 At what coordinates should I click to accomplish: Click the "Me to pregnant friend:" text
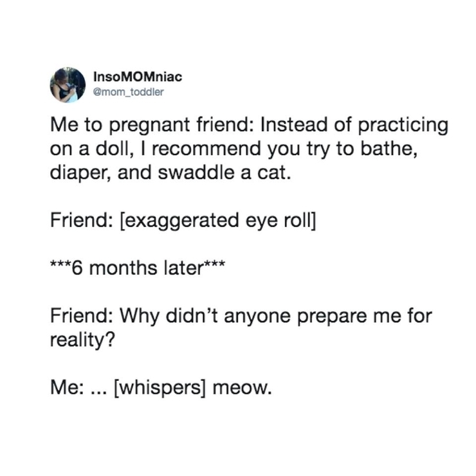pos(151,125)
